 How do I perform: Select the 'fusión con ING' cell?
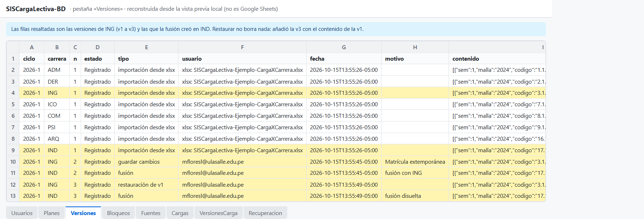(x=415, y=173)
